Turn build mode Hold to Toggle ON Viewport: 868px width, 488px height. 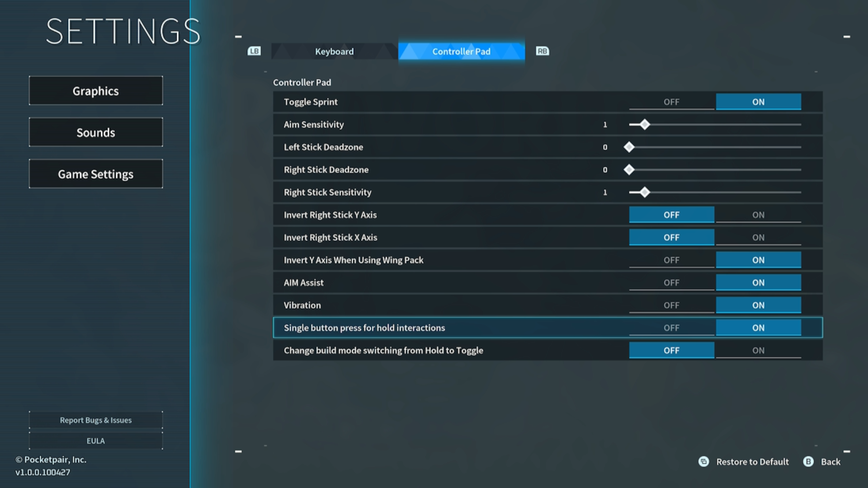[x=758, y=350]
